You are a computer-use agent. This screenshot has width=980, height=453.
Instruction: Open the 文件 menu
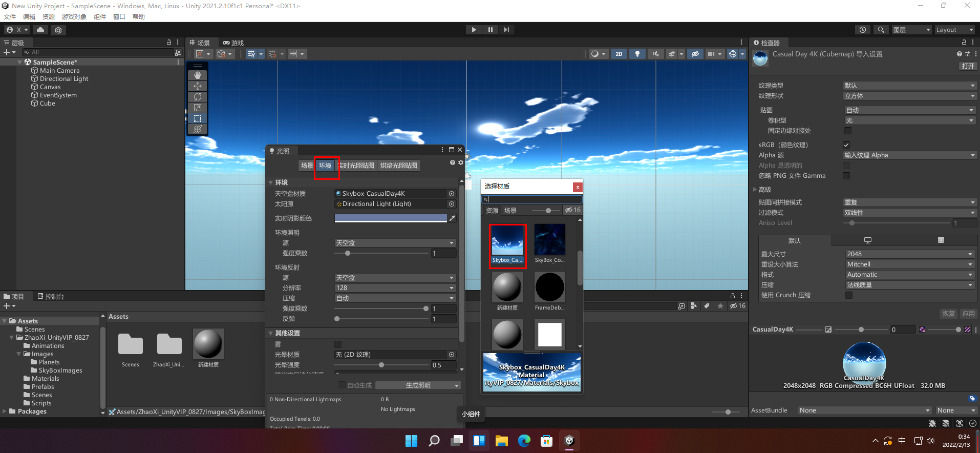(x=10, y=17)
